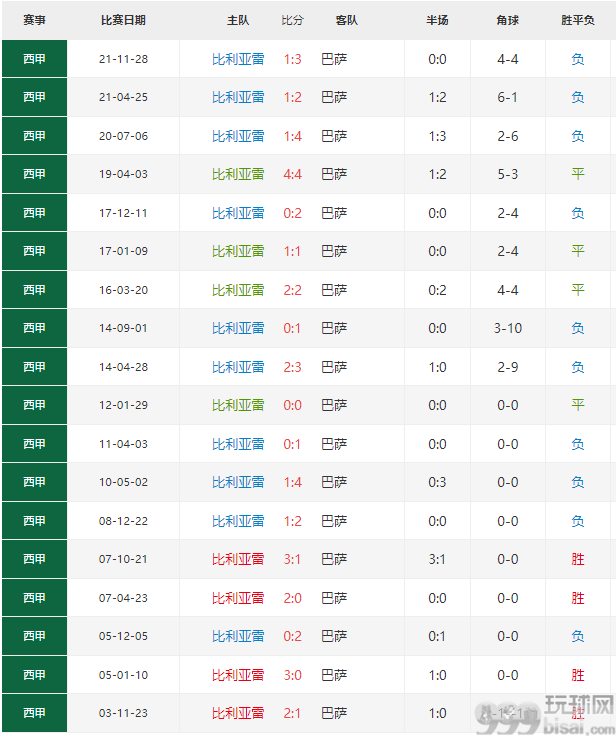The width and height of the screenshot is (616, 736).
Task: Select the 西甲 cell in 17-12-11 row
Action: click(34, 213)
